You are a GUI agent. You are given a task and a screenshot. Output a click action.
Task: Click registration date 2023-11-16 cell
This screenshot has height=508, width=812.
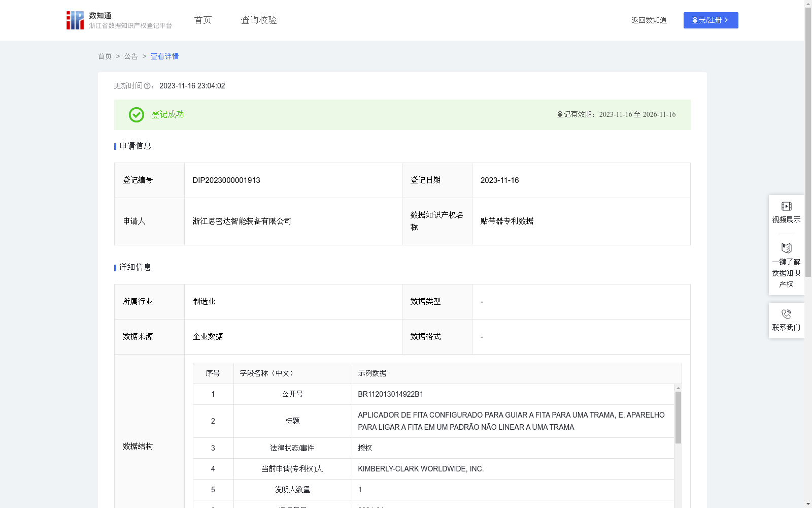click(581, 180)
